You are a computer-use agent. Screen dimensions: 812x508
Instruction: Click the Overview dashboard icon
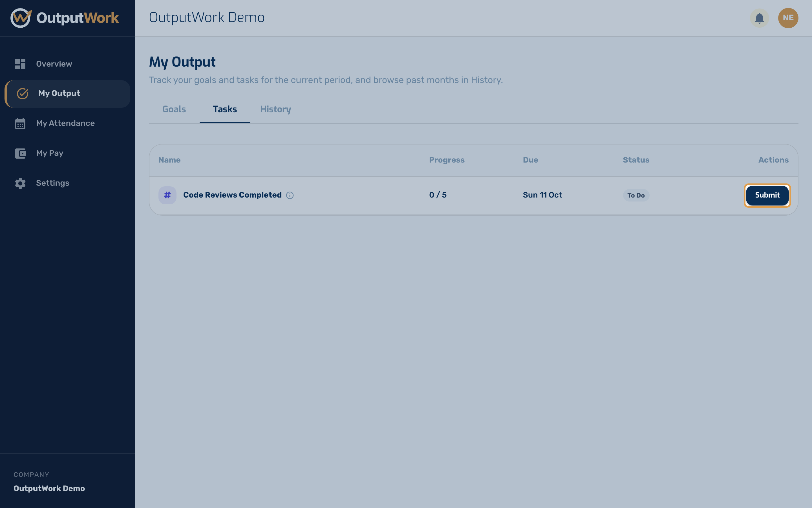[20, 64]
